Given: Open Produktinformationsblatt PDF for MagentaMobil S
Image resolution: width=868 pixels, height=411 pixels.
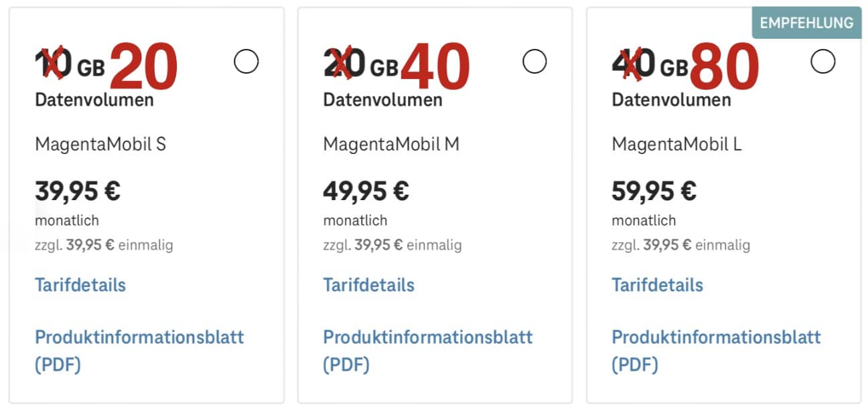Looking at the screenshot, I should [x=139, y=350].
